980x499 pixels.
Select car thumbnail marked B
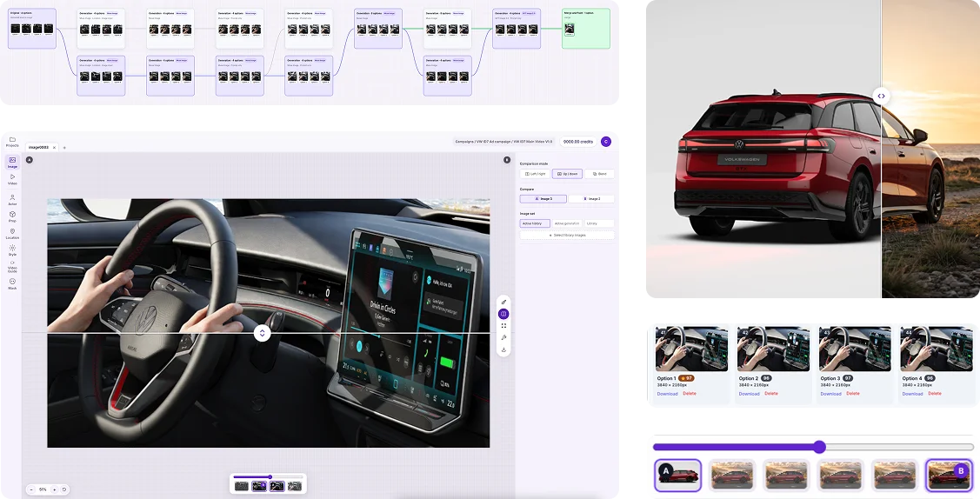(949, 476)
